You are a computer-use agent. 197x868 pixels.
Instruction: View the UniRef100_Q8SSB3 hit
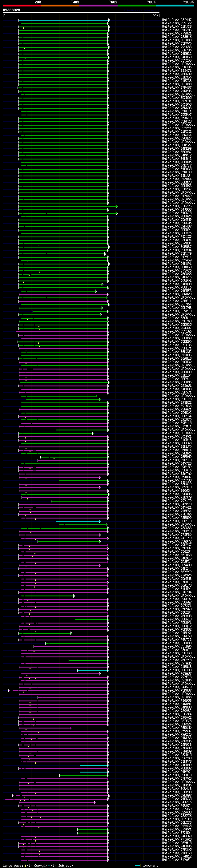tap(177, 528)
